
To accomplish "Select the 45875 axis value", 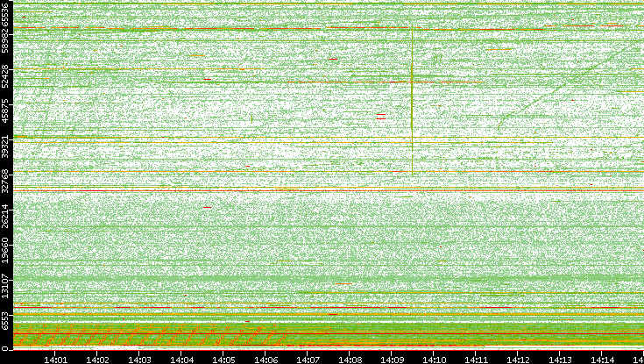I will tap(6, 111).
